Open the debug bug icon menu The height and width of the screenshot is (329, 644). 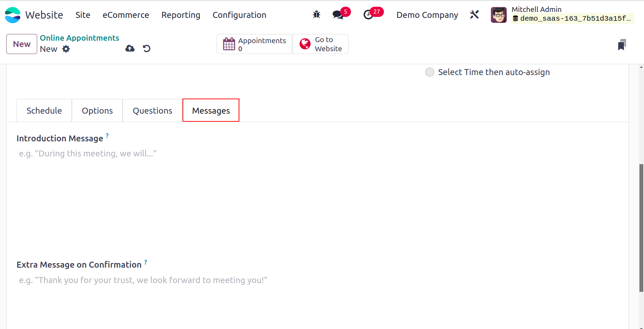[x=316, y=15]
